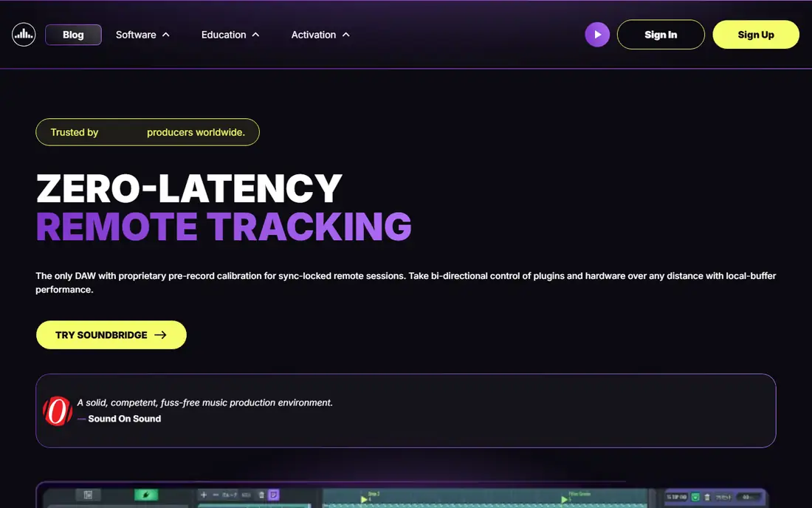812x508 pixels.
Task: Click the Sign In button
Action: (x=661, y=35)
